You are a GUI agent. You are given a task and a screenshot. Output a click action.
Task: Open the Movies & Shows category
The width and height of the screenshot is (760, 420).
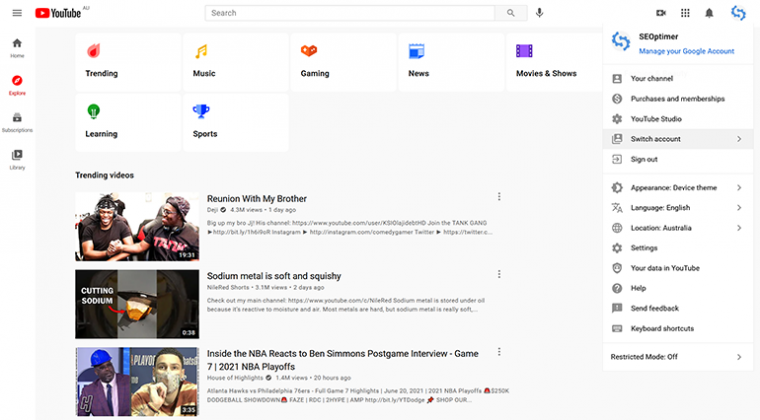pos(554,62)
